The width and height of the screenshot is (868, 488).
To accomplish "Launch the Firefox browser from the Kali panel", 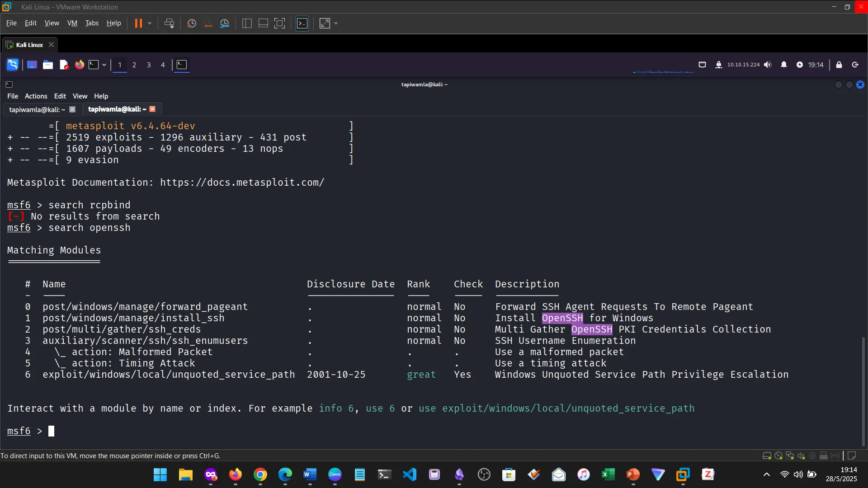I will point(79,65).
